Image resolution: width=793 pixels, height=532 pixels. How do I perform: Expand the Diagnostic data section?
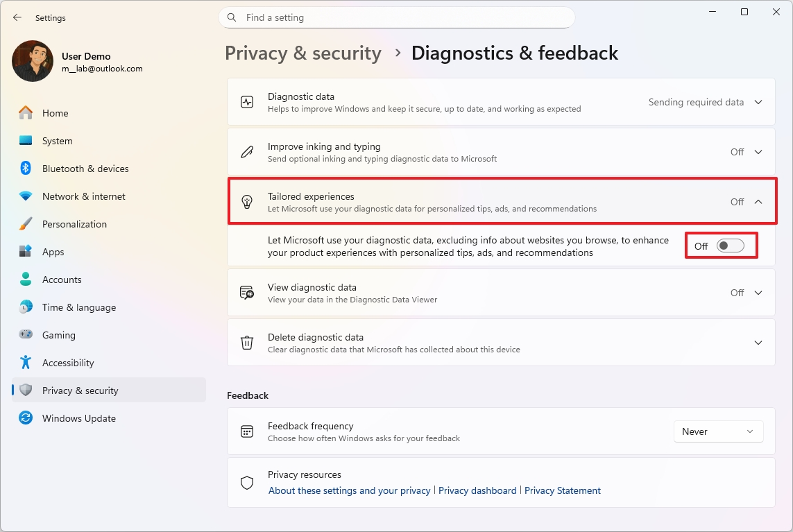pyautogui.click(x=758, y=101)
